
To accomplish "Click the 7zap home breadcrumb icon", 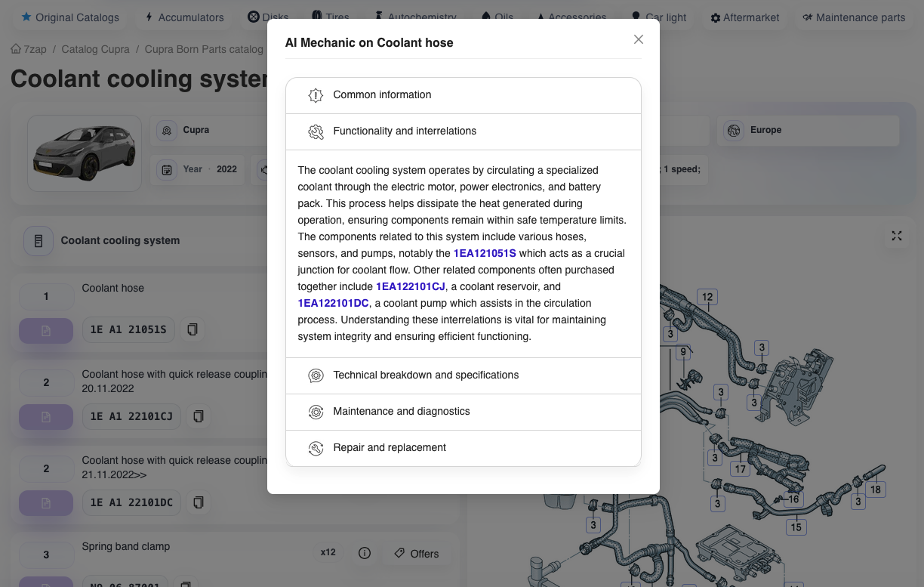I will (16, 49).
